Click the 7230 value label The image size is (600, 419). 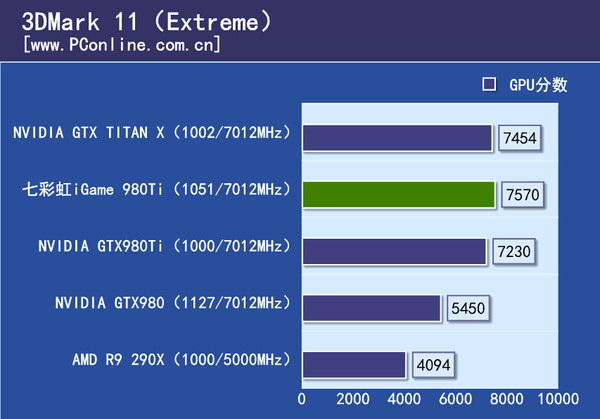[x=514, y=251]
